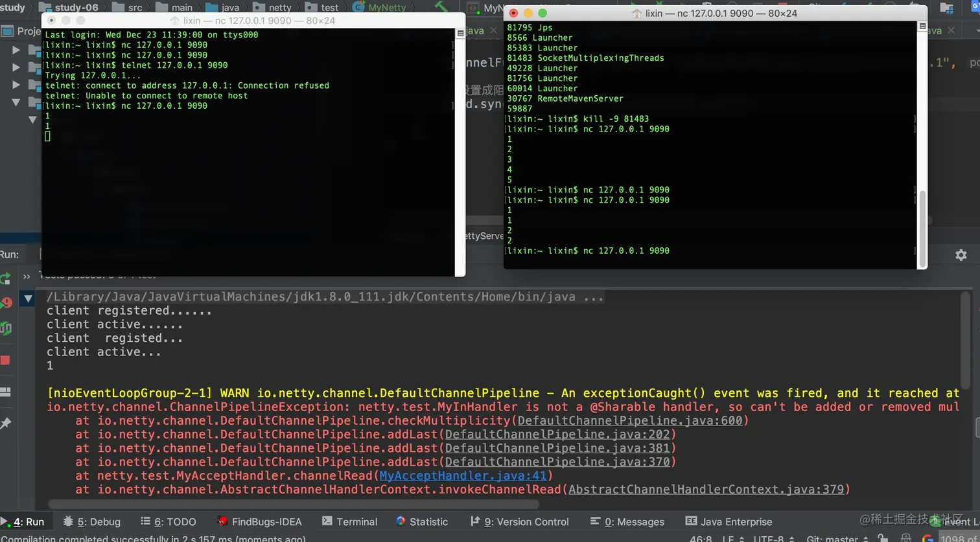Open the 5: Debug tool tab

(x=91, y=521)
